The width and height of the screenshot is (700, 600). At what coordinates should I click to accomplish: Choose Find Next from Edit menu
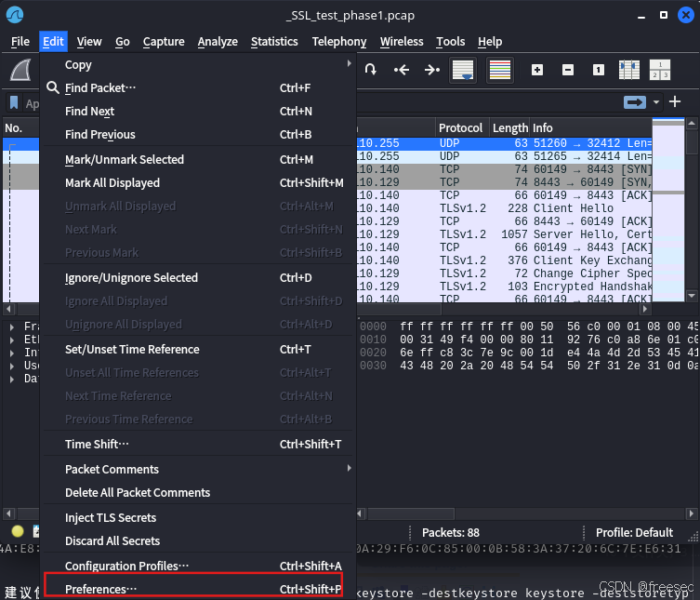[198, 112]
